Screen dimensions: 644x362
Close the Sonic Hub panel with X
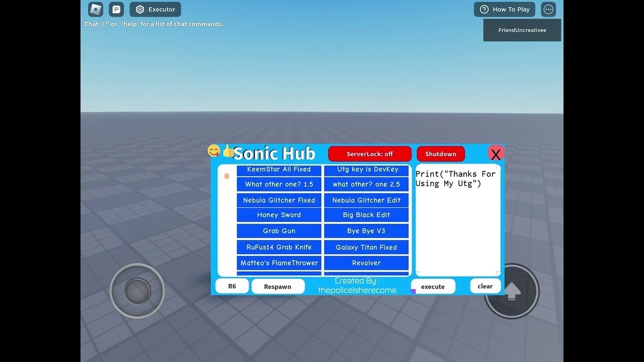coord(496,154)
